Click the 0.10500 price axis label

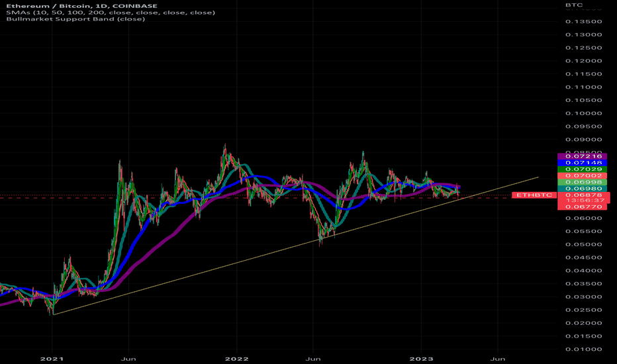[x=583, y=101]
